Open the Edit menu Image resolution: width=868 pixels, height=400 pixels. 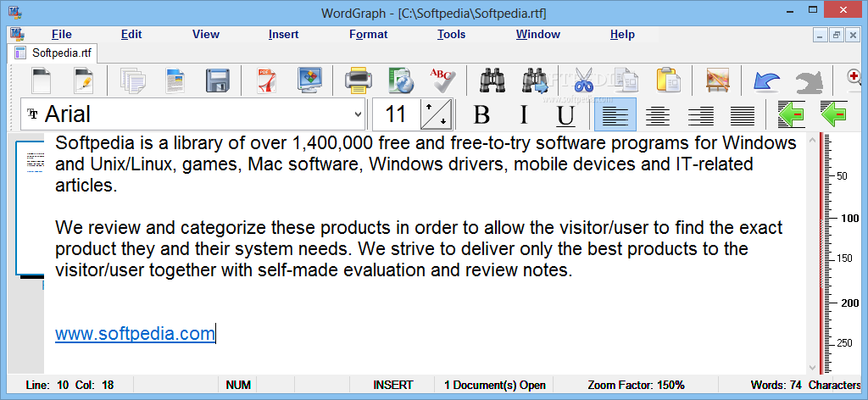point(131,34)
